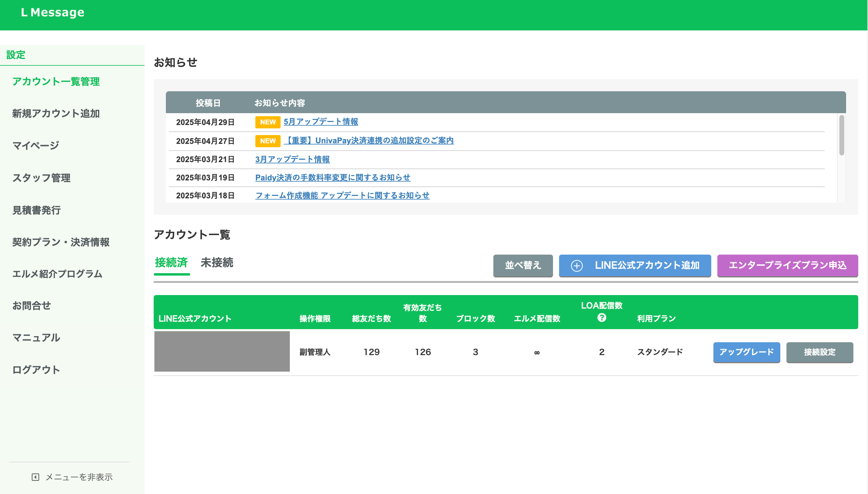This screenshot has width=868, height=494.
Task: Click the block count value 3
Action: point(475,352)
